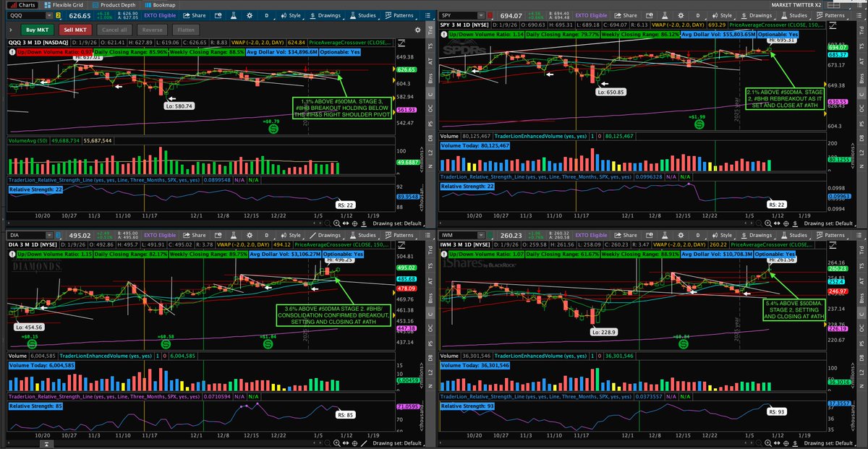Open the Bookmap tab

click(160, 5)
